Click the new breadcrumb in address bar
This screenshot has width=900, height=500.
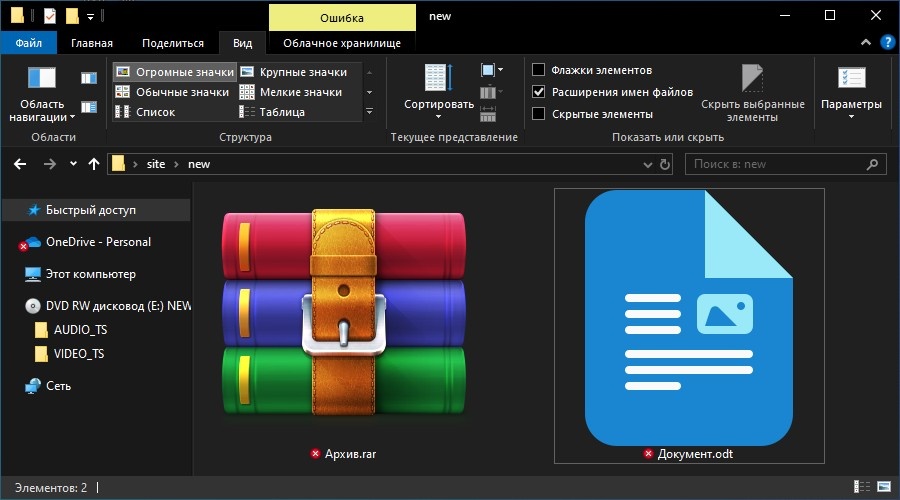click(199, 164)
